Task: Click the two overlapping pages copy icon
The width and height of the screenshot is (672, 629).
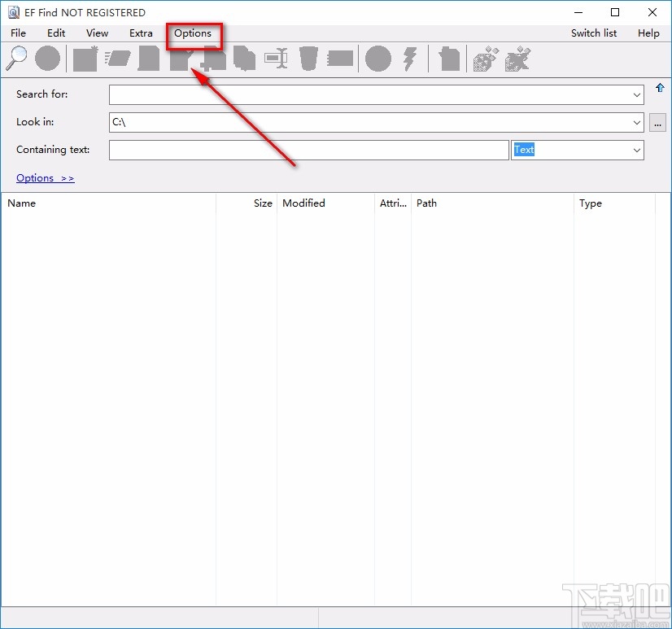Action: (244, 58)
